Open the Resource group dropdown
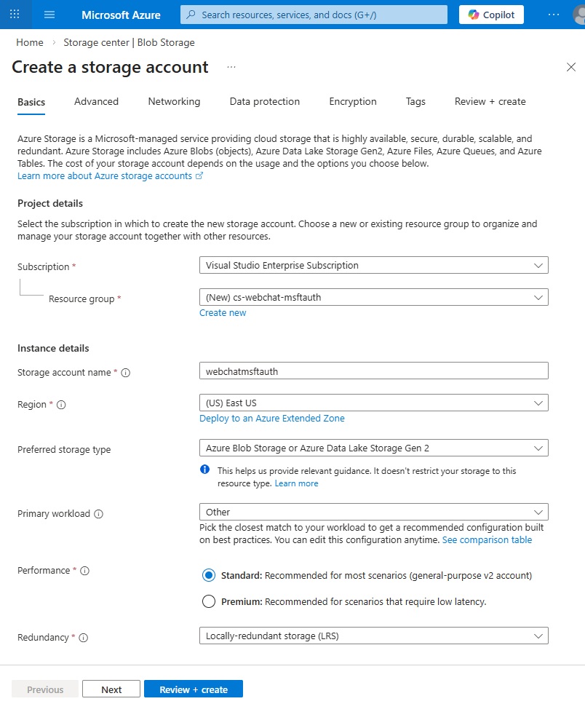Viewport: 585px width, 728px height. [373, 297]
